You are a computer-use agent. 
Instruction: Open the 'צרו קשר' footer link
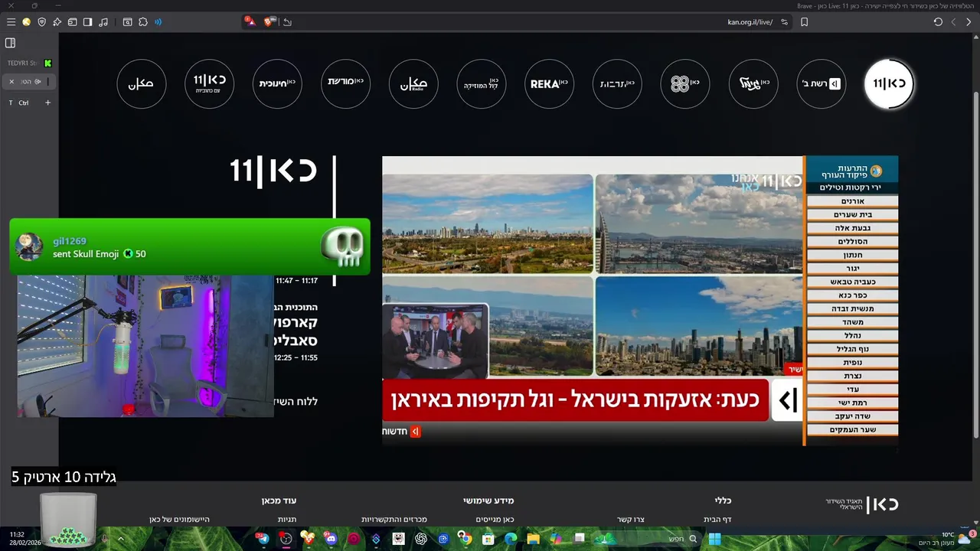631,520
